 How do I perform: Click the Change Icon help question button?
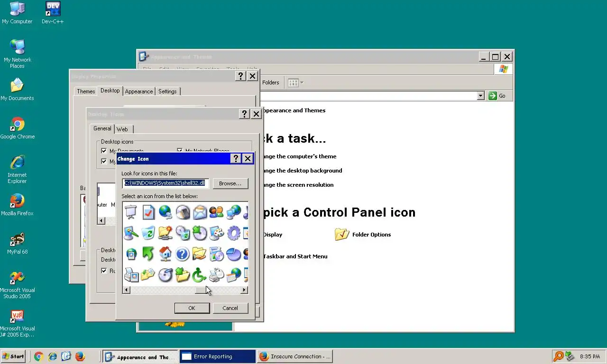[x=236, y=159]
